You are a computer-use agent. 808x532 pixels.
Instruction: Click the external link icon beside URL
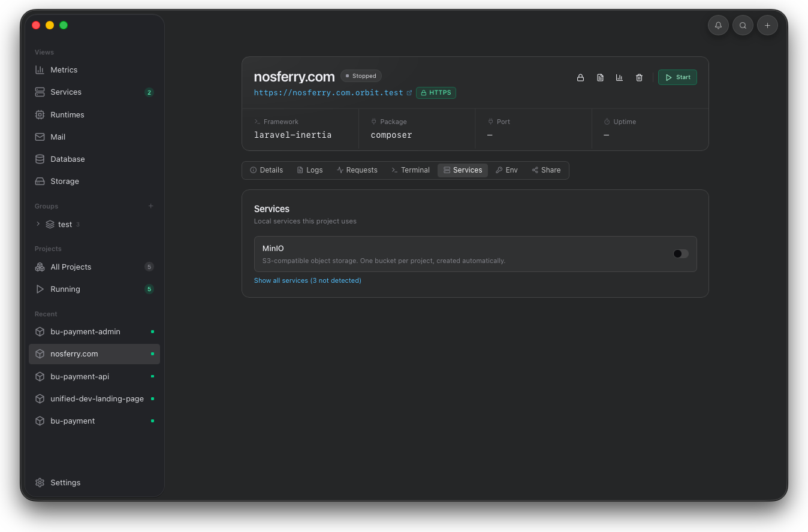(409, 93)
